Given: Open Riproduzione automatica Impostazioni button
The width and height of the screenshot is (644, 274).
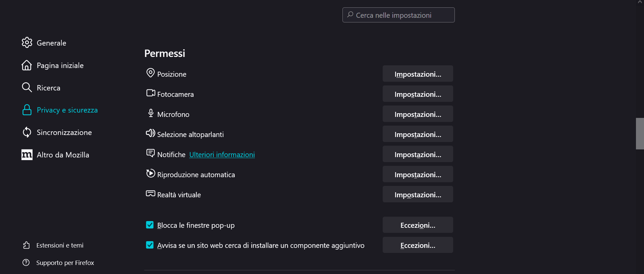Looking at the screenshot, I should point(418,174).
